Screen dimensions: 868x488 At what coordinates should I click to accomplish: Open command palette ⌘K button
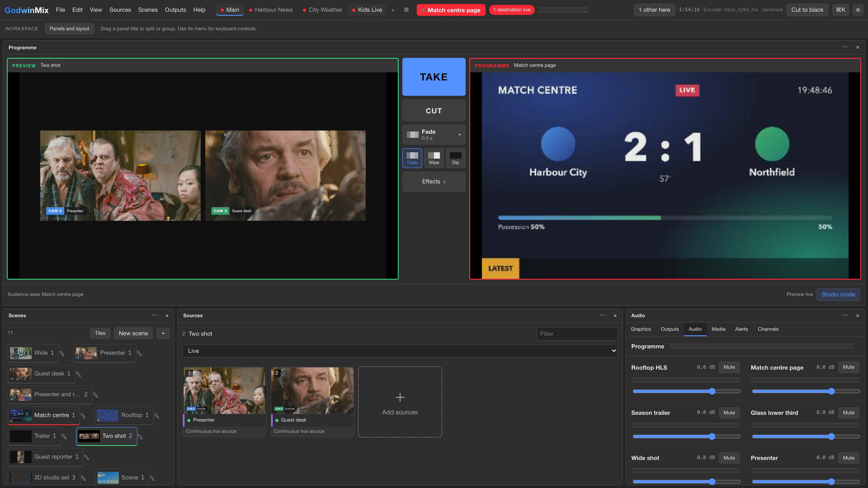click(840, 10)
